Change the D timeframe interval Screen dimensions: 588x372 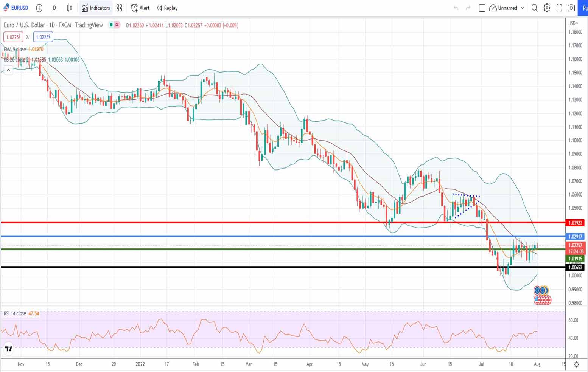[54, 8]
